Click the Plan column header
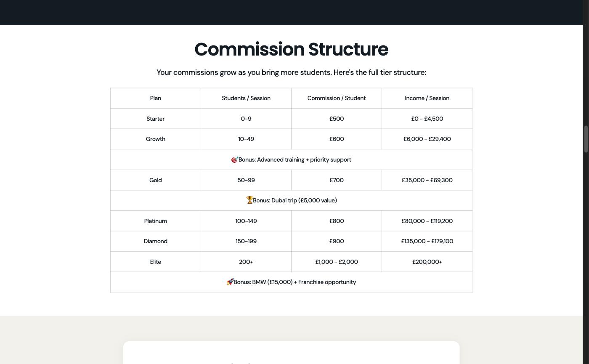The image size is (589, 364). coord(156,98)
